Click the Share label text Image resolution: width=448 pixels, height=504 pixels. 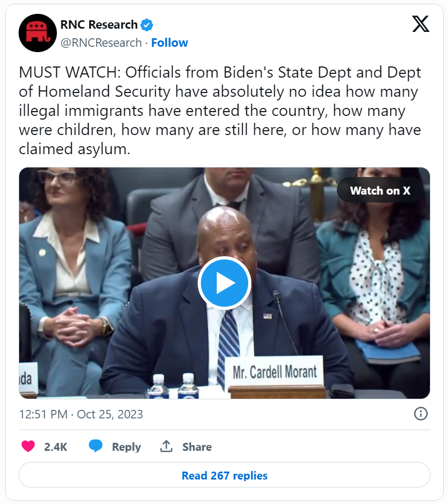(x=197, y=447)
